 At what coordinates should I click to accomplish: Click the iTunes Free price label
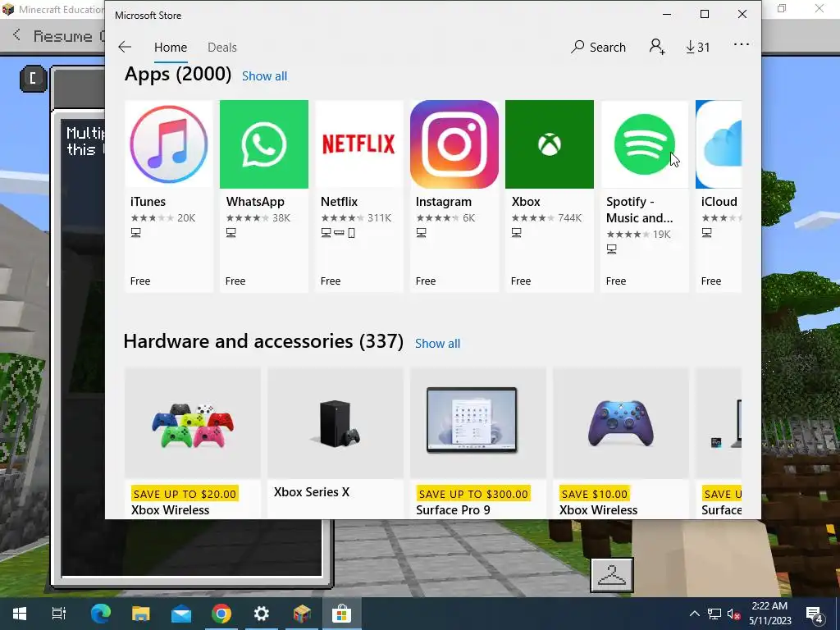pos(140,281)
